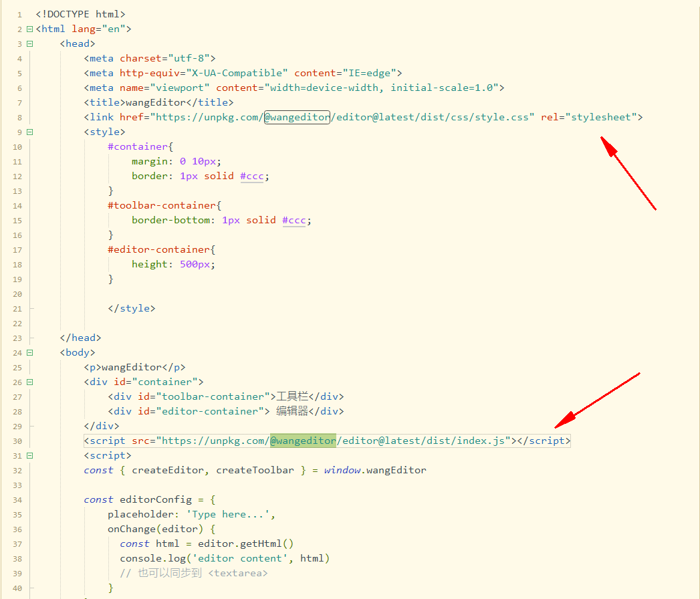Click boxed @wangeditor in link href

click(x=297, y=118)
